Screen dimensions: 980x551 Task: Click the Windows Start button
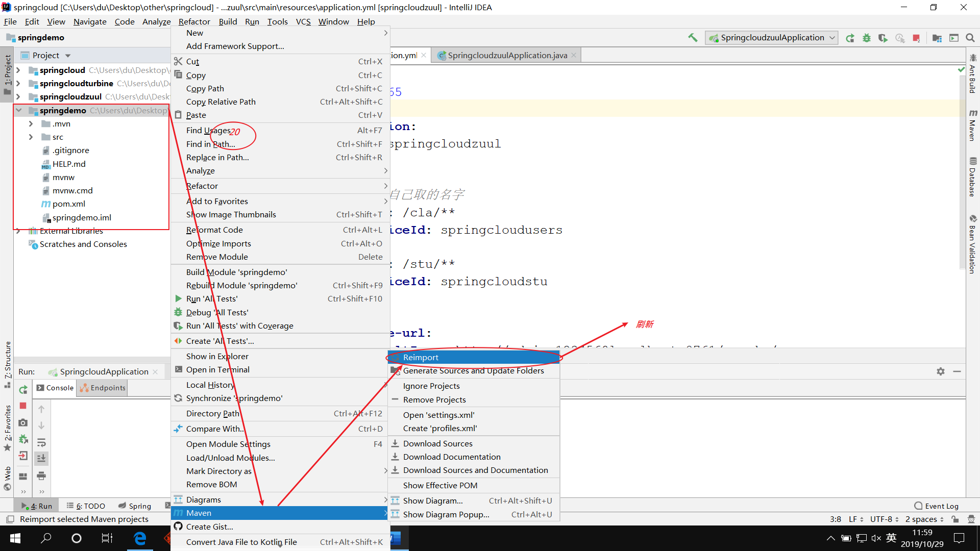click(15, 538)
